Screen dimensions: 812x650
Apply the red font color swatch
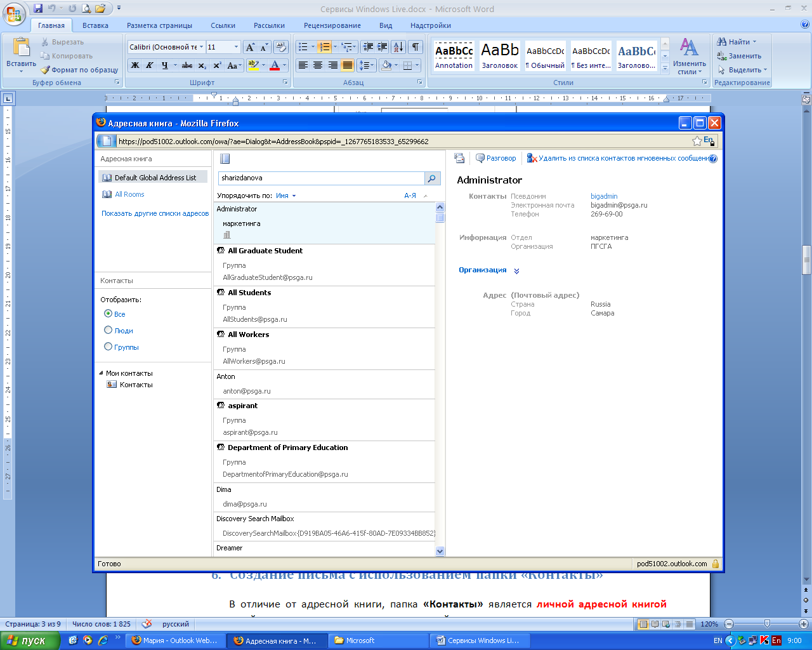point(275,65)
